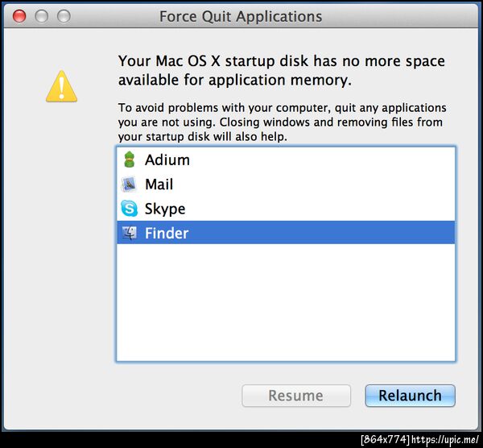The width and height of the screenshot is (483, 448).
Task: Select the highlighted Finder row label
Action: (167, 234)
